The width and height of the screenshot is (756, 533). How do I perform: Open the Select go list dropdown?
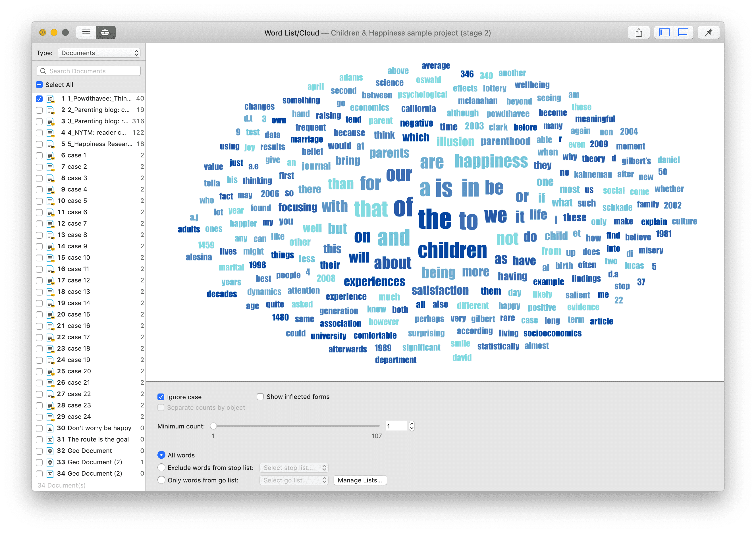pyautogui.click(x=294, y=480)
